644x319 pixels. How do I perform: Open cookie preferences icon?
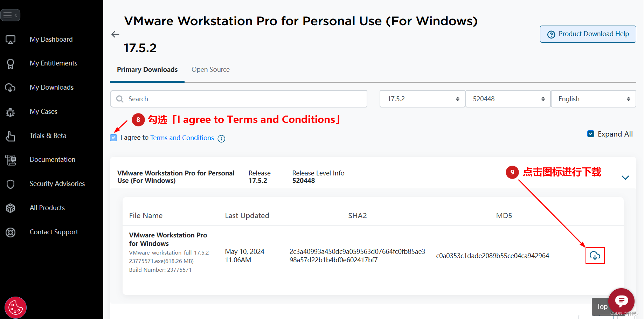(x=16, y=308)
